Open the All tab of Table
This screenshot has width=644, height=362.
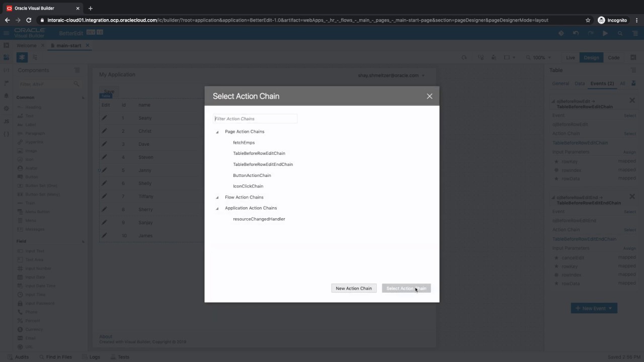tap(622, 83)
